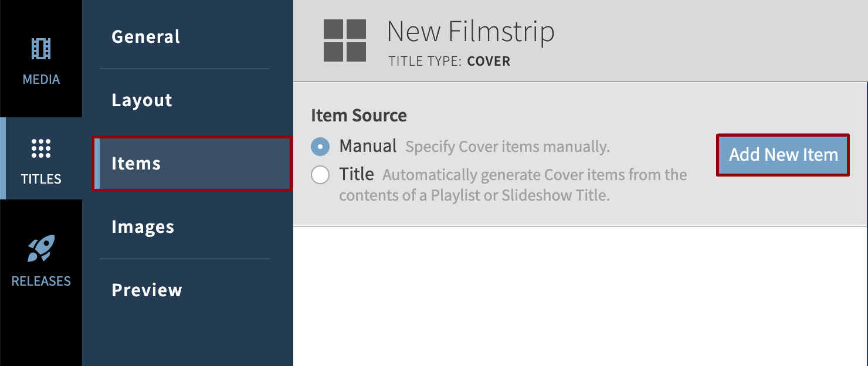Click the Item Source heading
Viewport: 868px width, 366px height.
(359, 116)
